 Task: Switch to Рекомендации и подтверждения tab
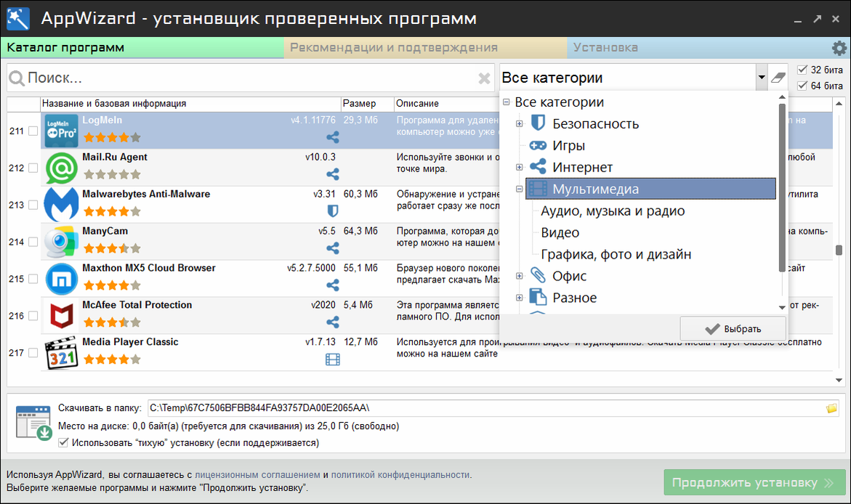point(426,48)
